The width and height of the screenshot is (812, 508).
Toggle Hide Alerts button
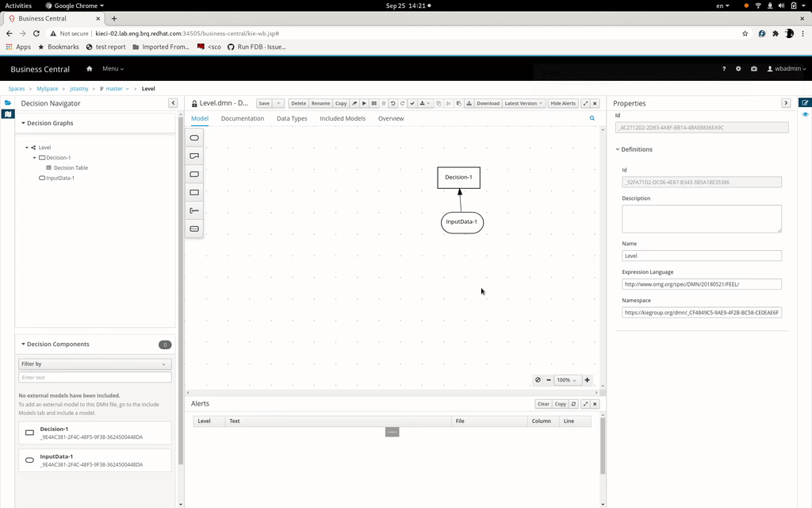point(563,103)
